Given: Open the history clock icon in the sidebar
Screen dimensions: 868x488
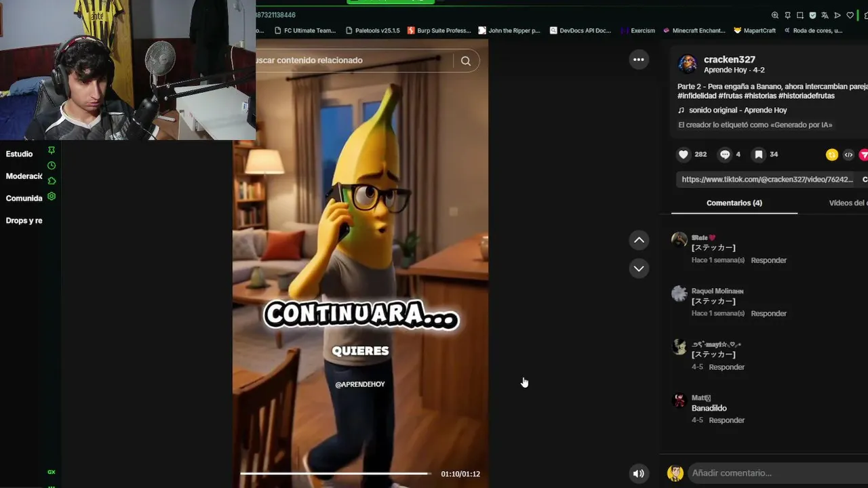Looking at the screenshot, I should click(52, 165).
